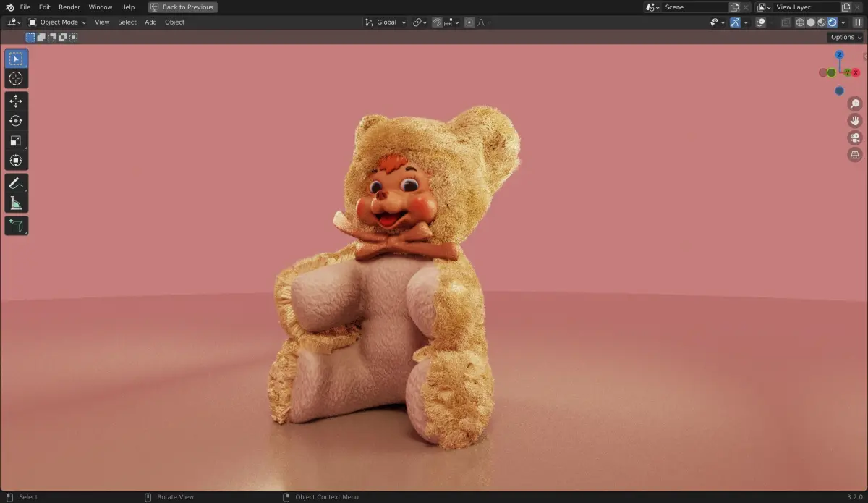Click the Blender logo menu

click(x=9, y=7)
